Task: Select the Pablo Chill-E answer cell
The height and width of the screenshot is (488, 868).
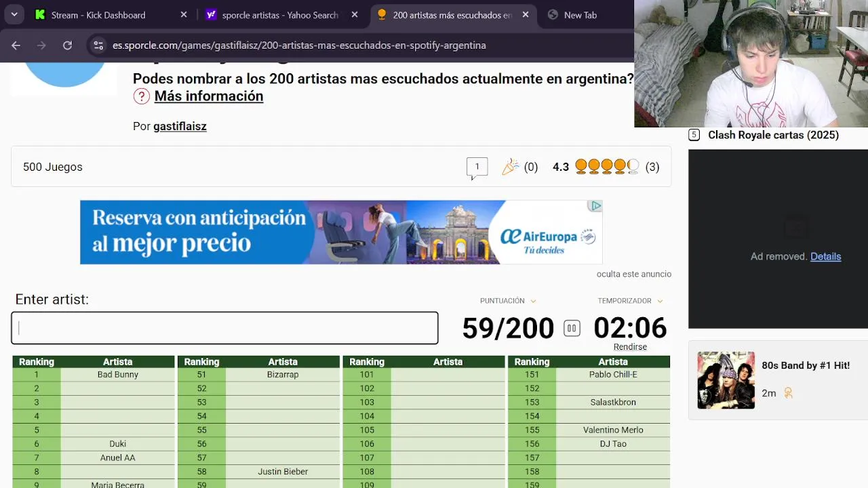Action: [x=613, y=374]
